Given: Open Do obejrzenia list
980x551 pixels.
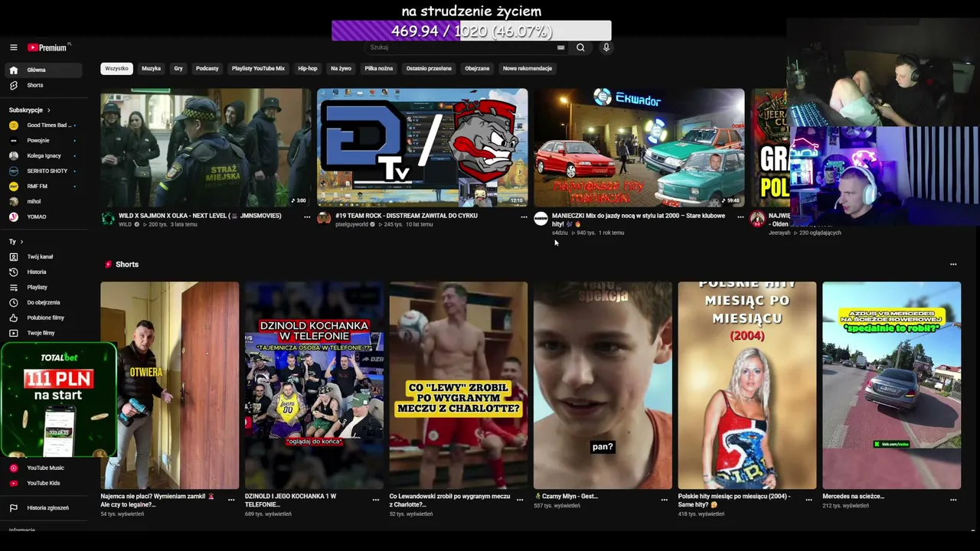Looking at the screenshot, I should (42, 302).
